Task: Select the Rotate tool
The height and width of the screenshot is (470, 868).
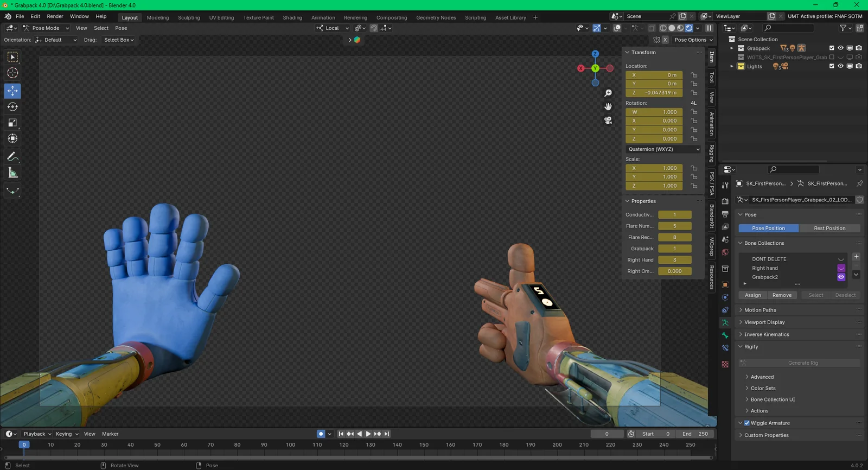Action: [12, 107]
